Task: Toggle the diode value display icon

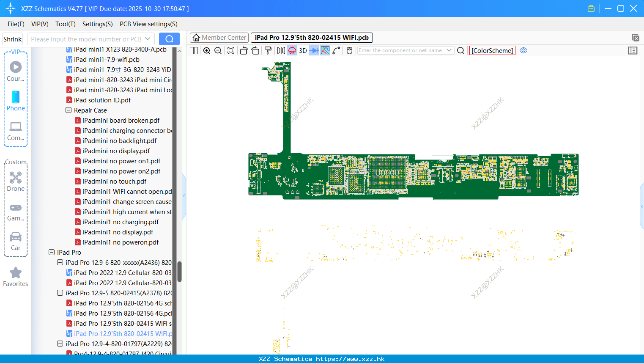Action: tap(314, 51)
